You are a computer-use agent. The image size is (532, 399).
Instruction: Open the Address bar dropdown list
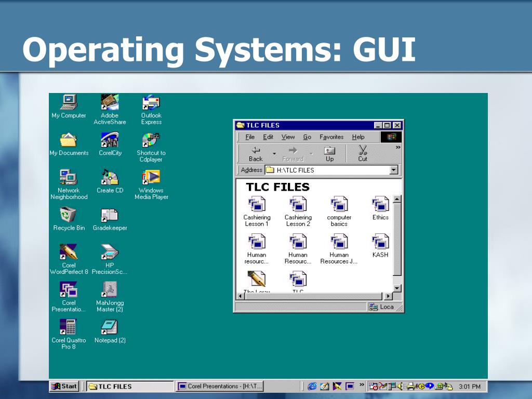[x=394, y=170]
